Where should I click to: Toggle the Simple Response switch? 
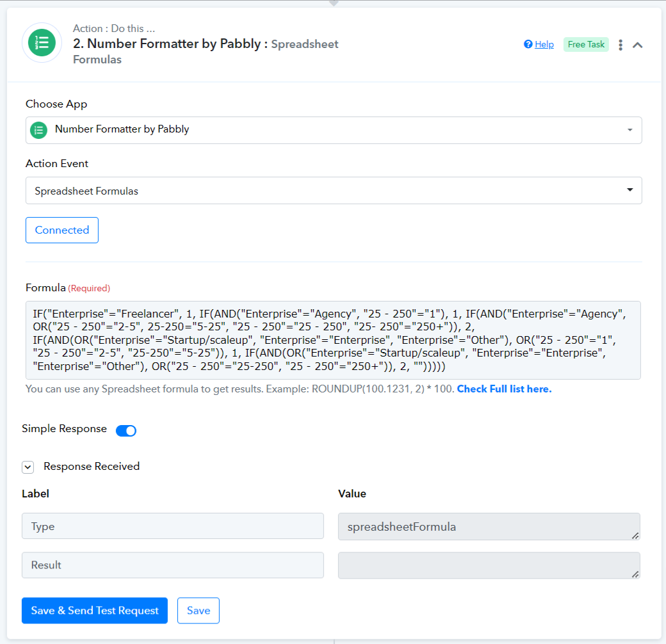pyautogui.click(x=126, y=430)
